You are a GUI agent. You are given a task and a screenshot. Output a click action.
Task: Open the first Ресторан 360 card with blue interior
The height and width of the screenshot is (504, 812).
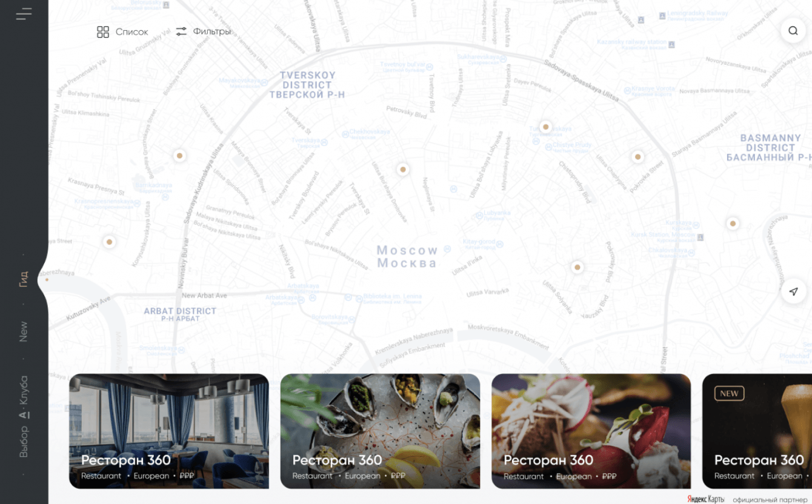click(x=169, y=431)
